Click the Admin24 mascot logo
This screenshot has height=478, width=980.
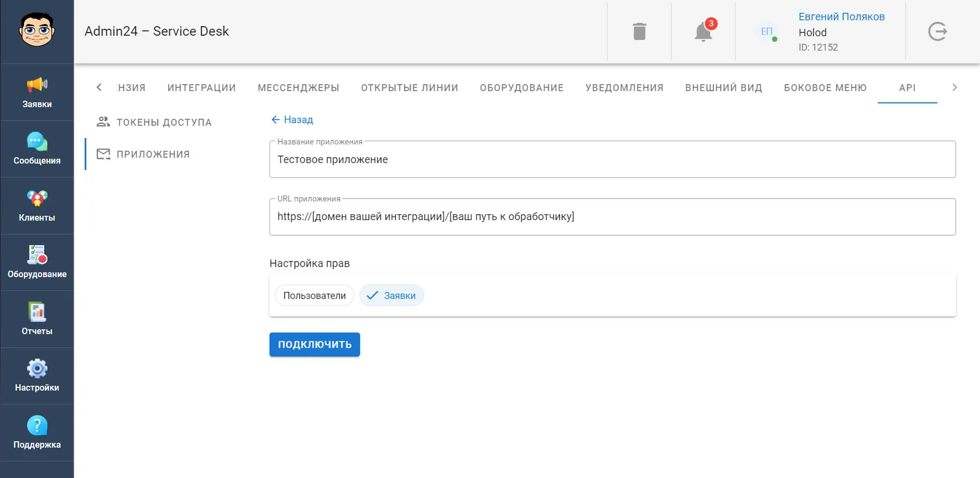click(x=37, y=30)
